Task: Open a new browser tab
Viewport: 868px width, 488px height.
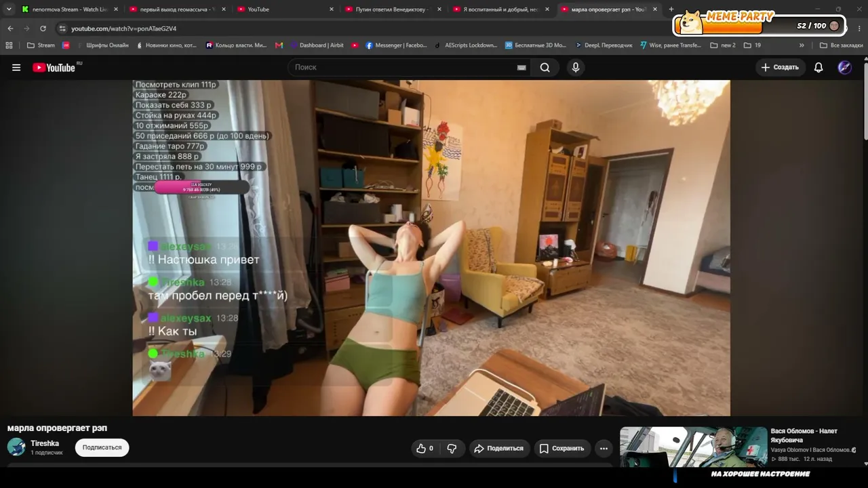Action: [671, 9]
